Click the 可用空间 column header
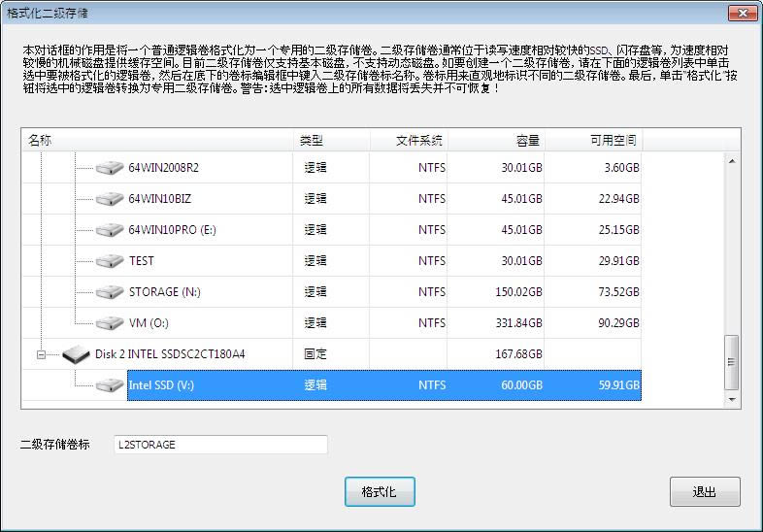Viewport: 763px width, 532px height. (593, 141)
